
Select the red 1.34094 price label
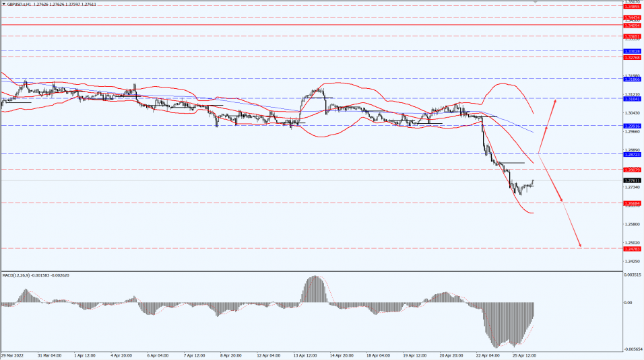pos(632,26)
